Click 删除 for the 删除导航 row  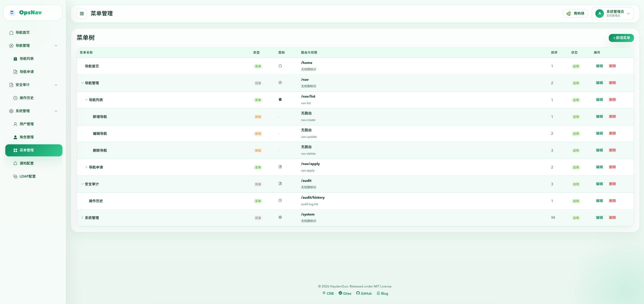coord(612,150)
